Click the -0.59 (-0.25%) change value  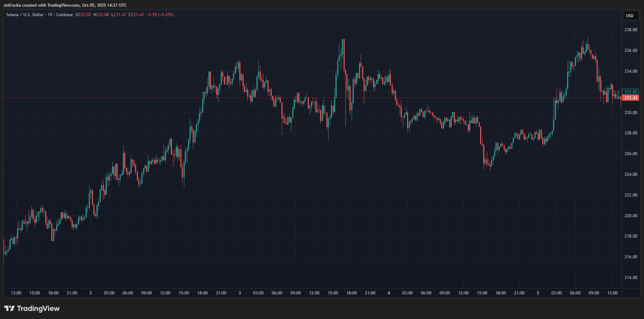pyautogui.click(x=160, y=15)
